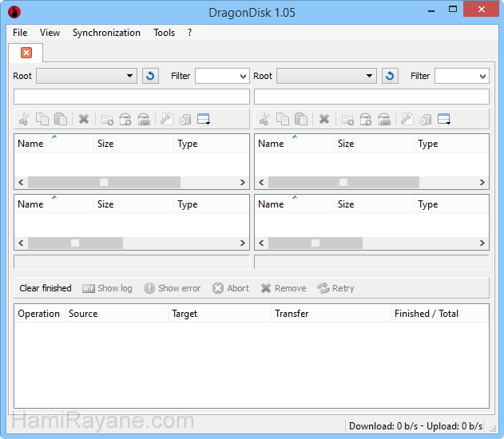Click the Transfer column header
This screenshot has width=504, height=439.
pyautogui.click(x=331, y=314)
